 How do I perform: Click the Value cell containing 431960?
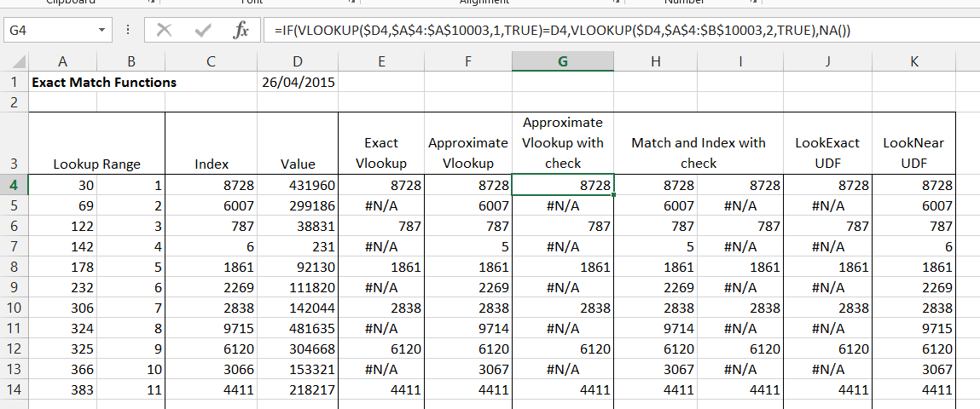pyautogui.click(x=299, y=185)
